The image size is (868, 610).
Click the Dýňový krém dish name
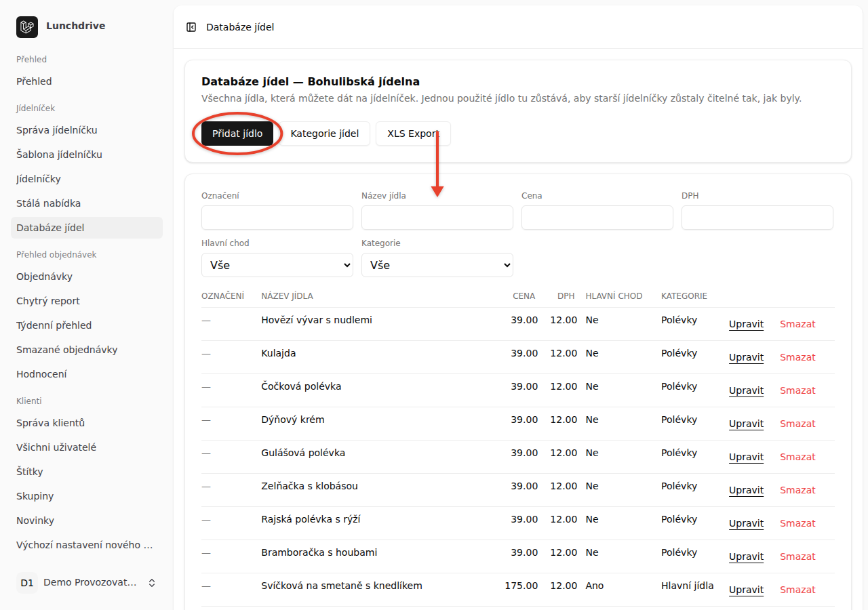(293, 420)
